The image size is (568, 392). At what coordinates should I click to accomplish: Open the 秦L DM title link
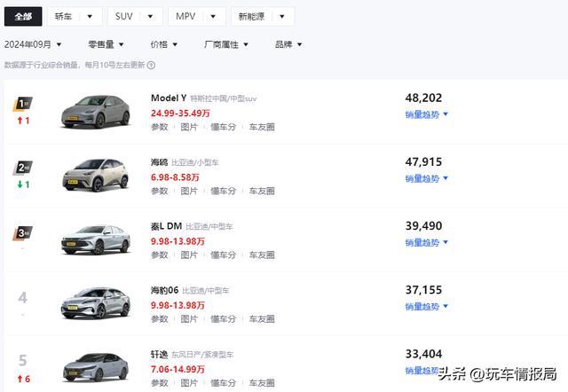(x=166, y=226)
